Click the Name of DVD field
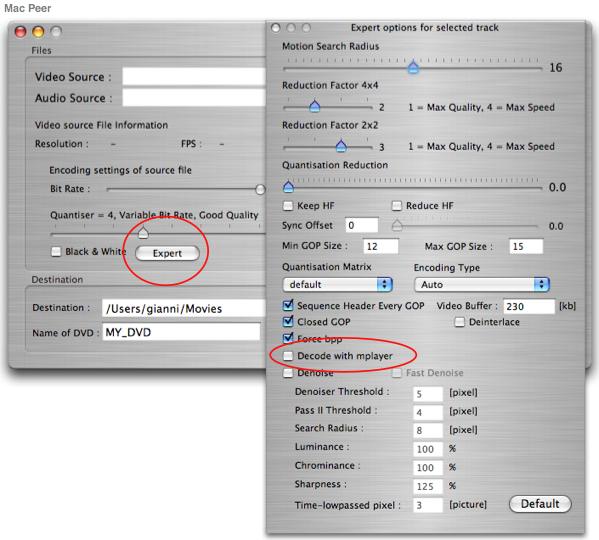This screenshot has height=540, width=599. [x=181, y=332]
